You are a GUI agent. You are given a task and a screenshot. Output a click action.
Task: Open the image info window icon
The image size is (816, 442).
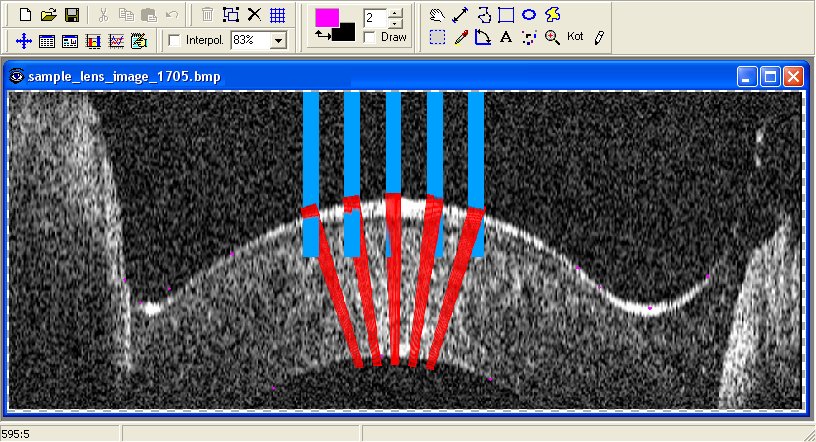pyautogui.click(x=70, y=41)
